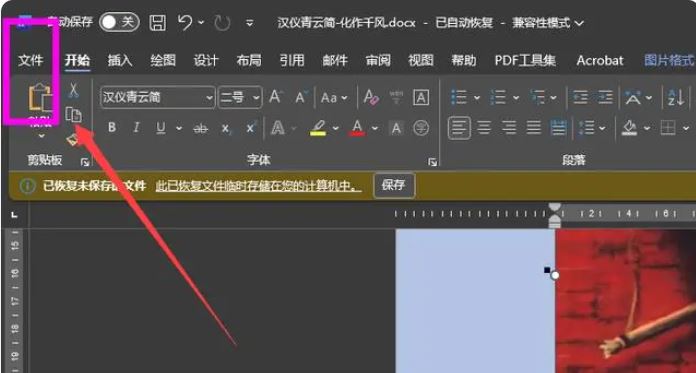The image size is (696, 373).
Task: Switch to the Acrobat tab
Action: tap(600, 60)
